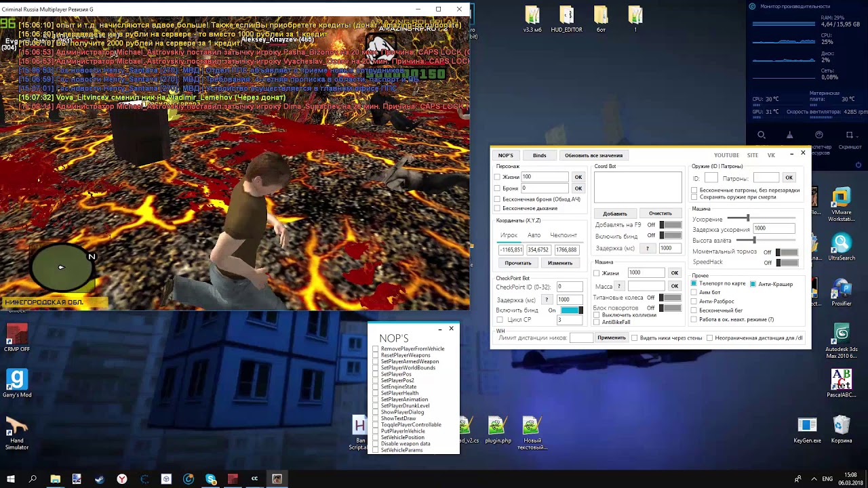Click the CheckPoint ID input field

coord(569,287)
